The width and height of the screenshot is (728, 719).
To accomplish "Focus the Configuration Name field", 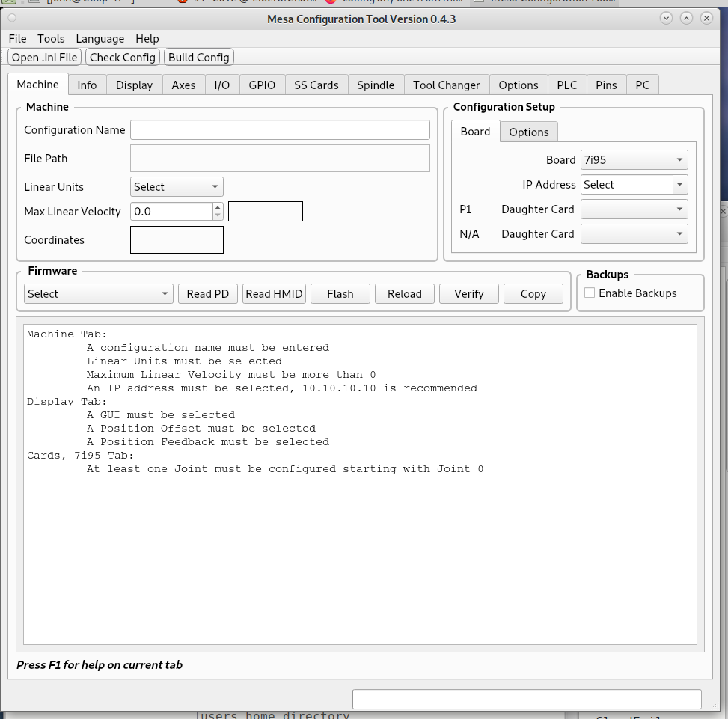I will tap(280, 130).
